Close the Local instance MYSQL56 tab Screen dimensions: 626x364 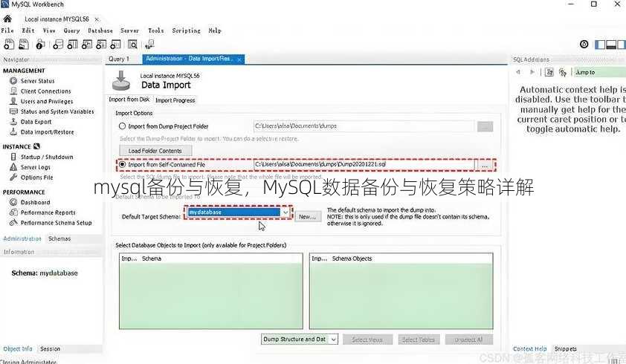[x=97, y=19]
